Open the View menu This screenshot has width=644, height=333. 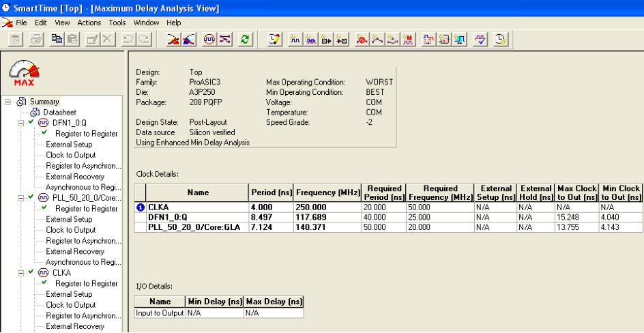click(x=62, y=23)
